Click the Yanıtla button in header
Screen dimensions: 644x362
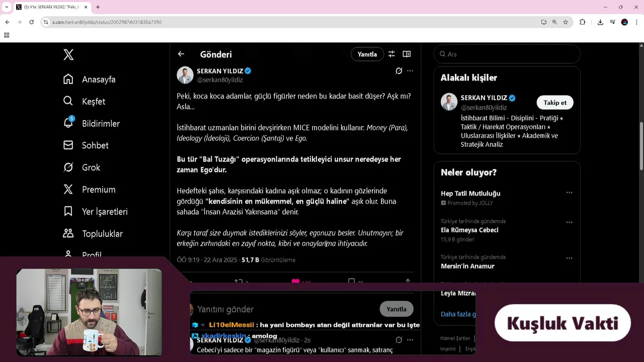point(367,54)
